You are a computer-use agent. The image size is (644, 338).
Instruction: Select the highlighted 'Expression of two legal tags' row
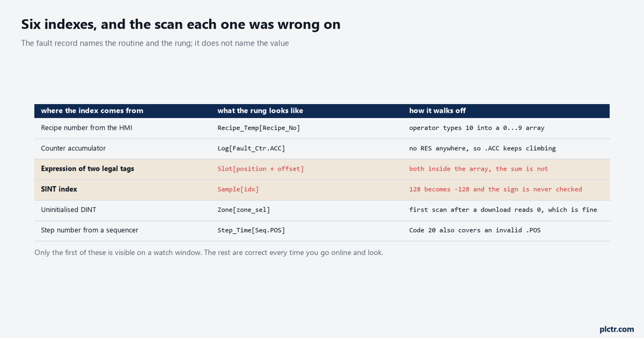tap(322, 169)
